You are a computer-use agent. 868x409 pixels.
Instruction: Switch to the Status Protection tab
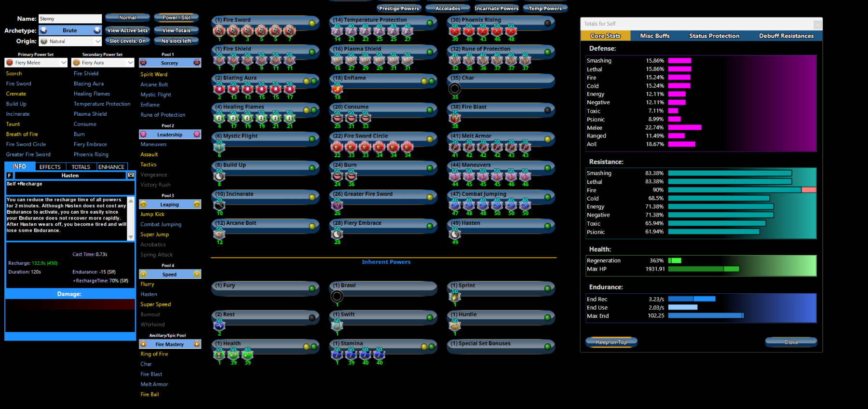coord(714,36)
